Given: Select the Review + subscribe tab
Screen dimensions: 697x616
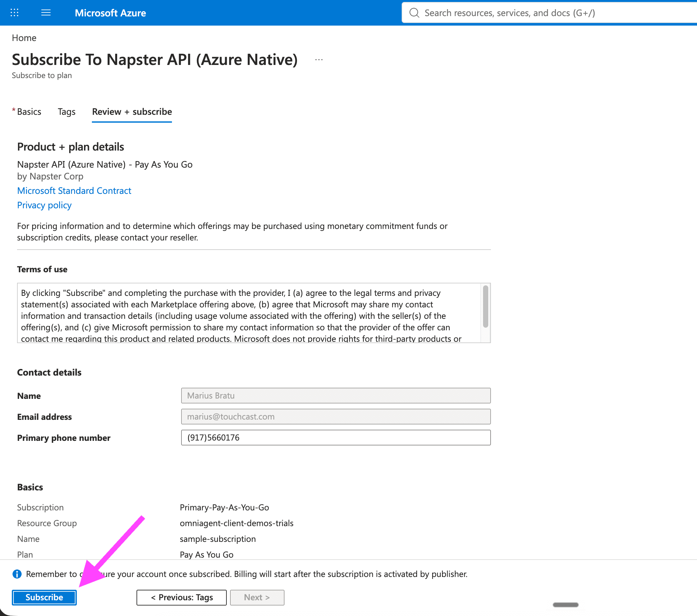Looking at the screenshot, I should click(132, 112).
